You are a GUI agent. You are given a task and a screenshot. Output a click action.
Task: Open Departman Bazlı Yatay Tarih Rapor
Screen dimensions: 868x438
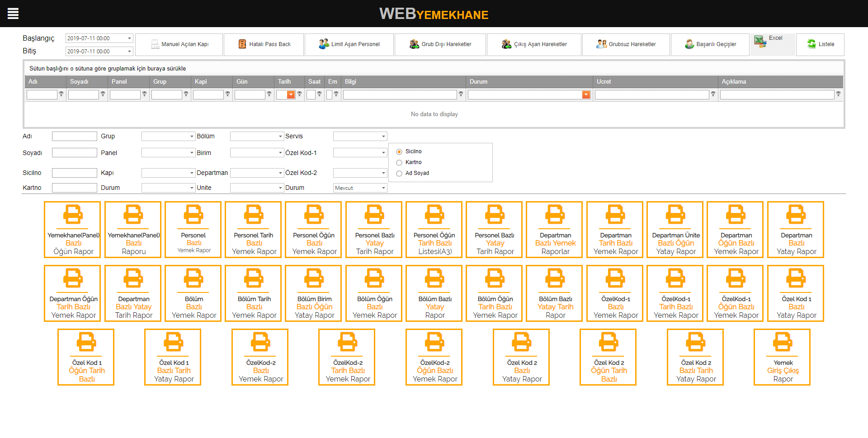pyautogui.click(x=133, y=293)
